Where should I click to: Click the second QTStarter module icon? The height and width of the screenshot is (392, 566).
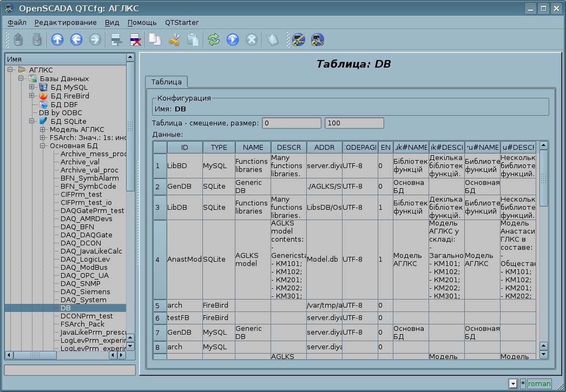(x=318, y=39)
